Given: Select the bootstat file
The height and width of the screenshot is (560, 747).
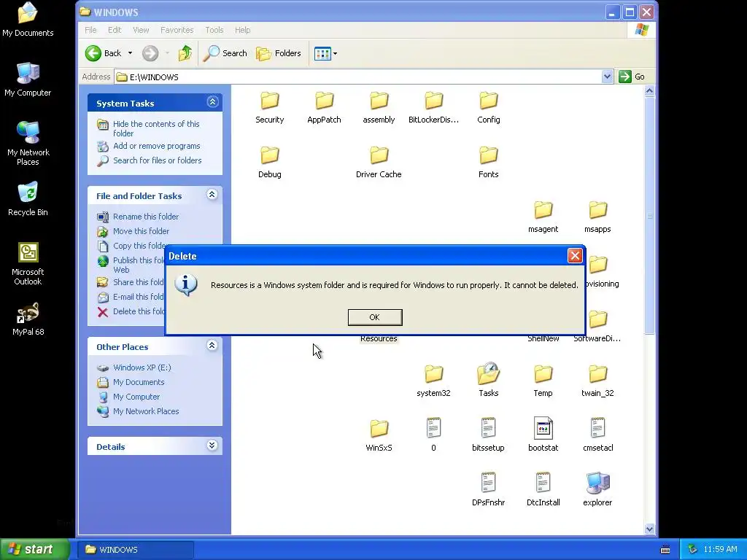Looking at the screenshot, I should (543, 435).
